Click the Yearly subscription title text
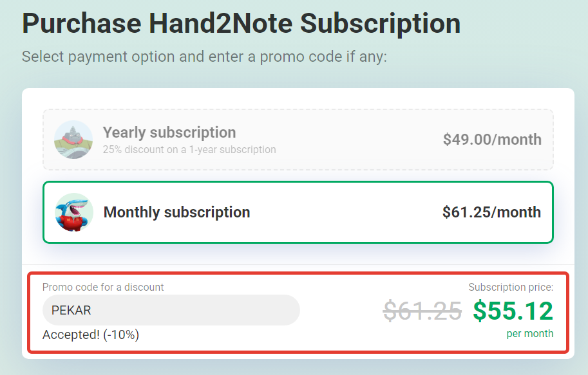The image size is (588, 375). tap(169, 133)
